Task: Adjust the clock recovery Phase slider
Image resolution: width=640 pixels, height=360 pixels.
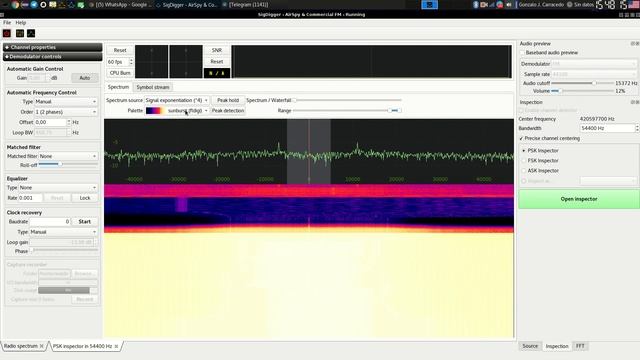Action: coord(64,251)
